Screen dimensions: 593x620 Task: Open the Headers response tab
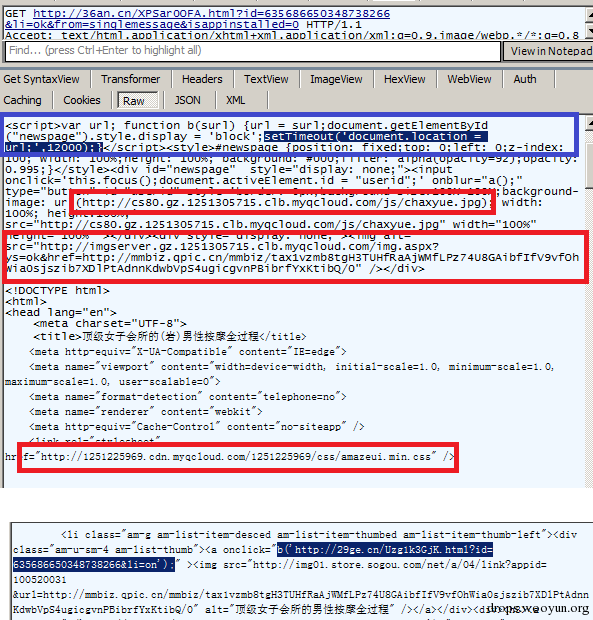click(202, 79)
